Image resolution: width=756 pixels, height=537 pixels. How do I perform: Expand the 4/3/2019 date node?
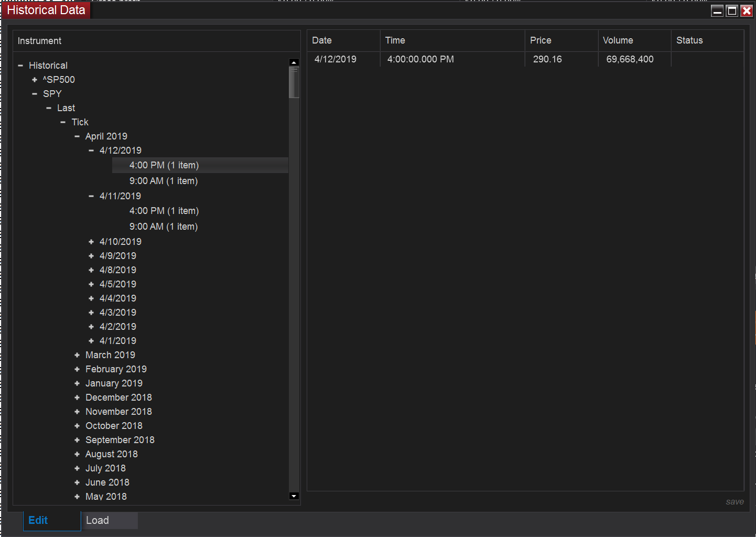(91, 313)
